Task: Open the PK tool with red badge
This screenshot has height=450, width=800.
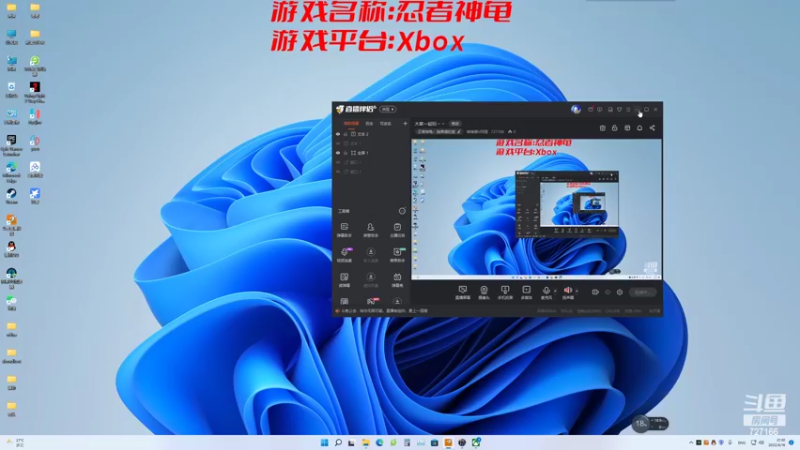Action: (x=371, y=302)
